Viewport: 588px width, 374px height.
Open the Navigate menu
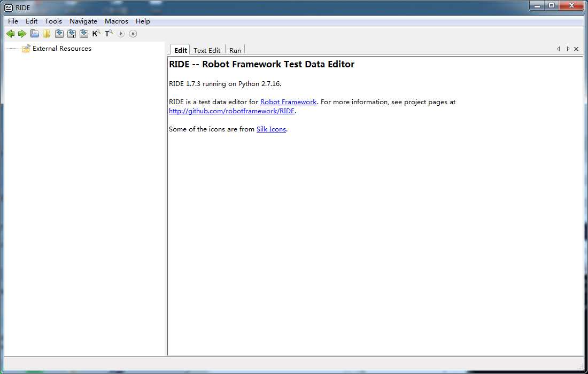point(83,21)
